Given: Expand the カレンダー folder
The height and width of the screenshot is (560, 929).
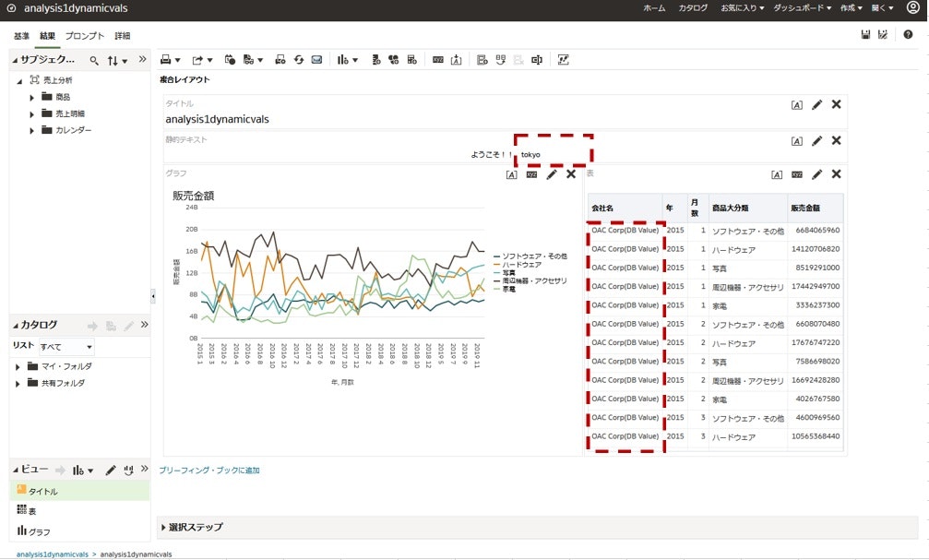Looking at the screenshot, I should (x=32, y=130).
